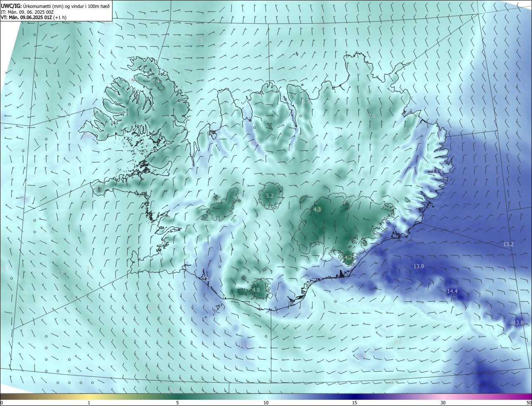The image size is (532, 406).
Task: Click the '7.1' value label in the northeast
Action: click(407, 130)
